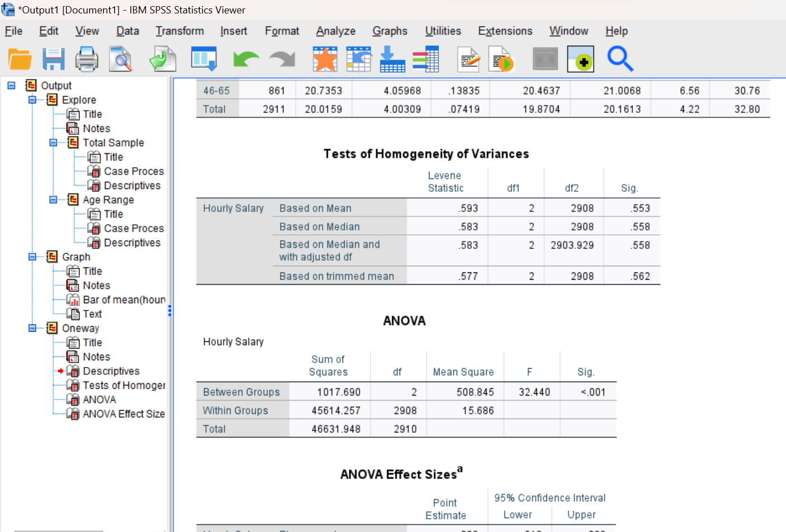Open the File menu
The image size is (786, 532).
[13, 31]
